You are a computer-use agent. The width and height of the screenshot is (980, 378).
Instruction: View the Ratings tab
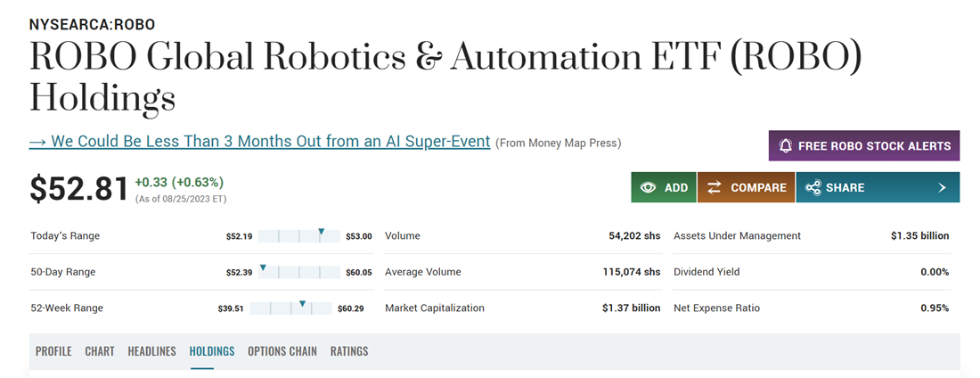pos(349,351)
